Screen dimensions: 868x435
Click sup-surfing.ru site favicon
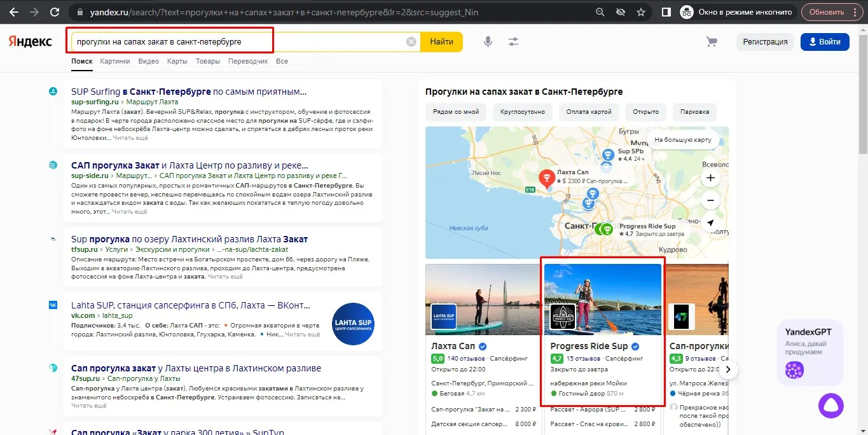[53, 92]
